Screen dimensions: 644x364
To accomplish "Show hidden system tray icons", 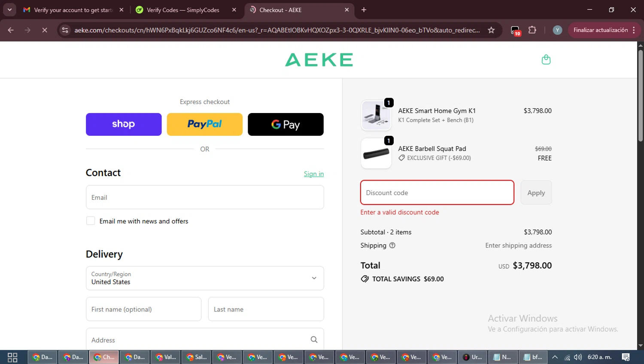I will [x=555, y=357].
